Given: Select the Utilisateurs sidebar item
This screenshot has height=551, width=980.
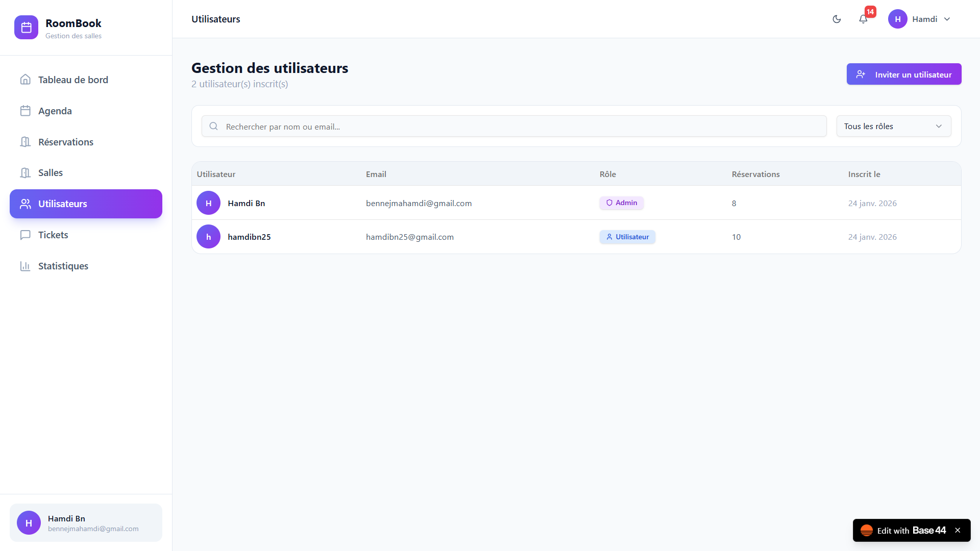Looking at the screenshot, I should [86, 204].
